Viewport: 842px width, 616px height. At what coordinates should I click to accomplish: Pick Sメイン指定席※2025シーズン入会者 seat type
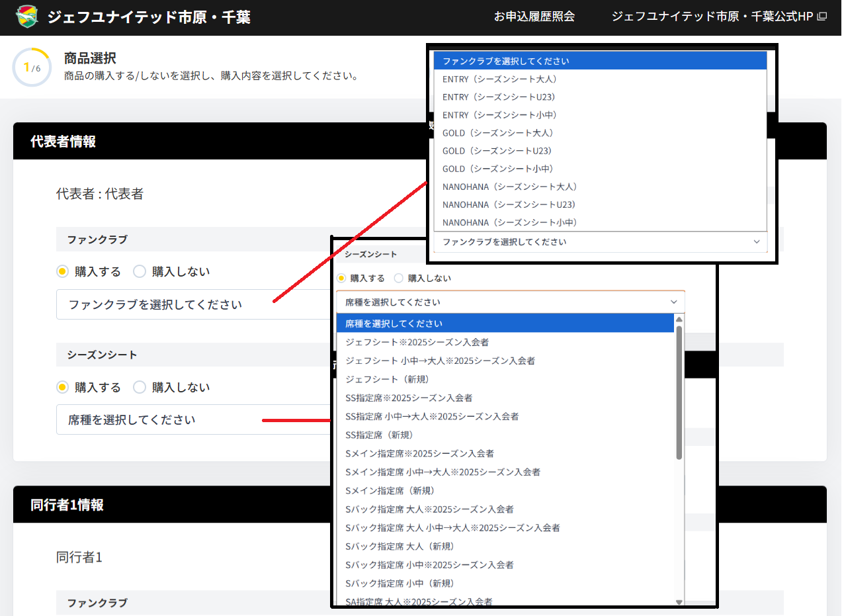pos(505,453)
